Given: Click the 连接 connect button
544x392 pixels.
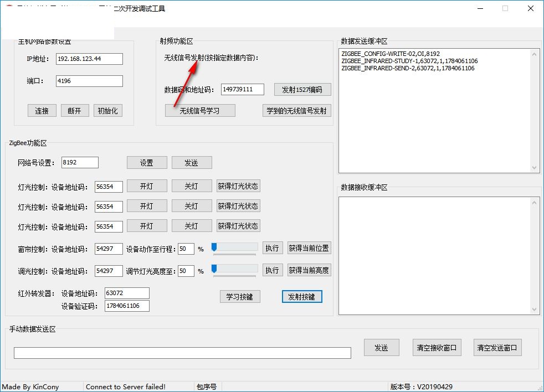Looking at the screenshot, I should coord(42,111).
